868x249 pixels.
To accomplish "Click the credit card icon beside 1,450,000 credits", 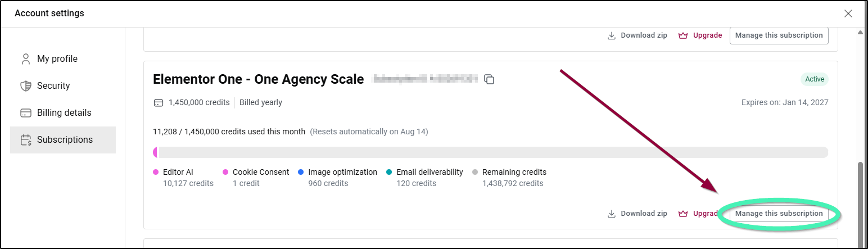I will point(159,103).
